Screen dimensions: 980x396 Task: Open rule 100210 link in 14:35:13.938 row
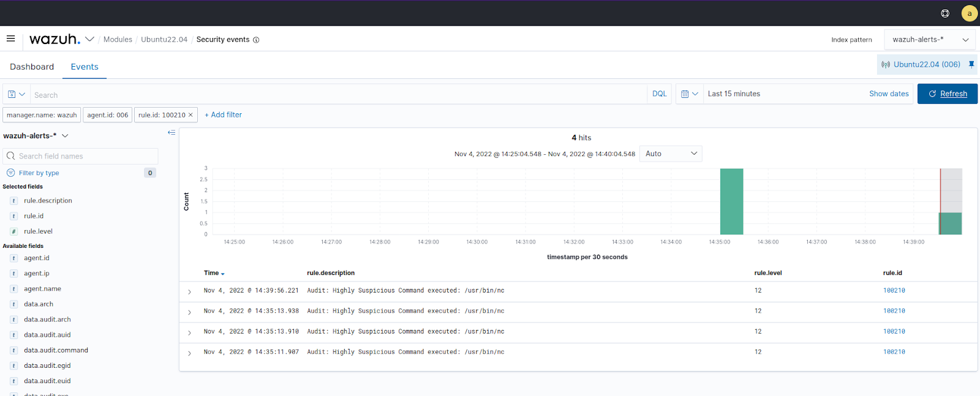coord(894,311)
